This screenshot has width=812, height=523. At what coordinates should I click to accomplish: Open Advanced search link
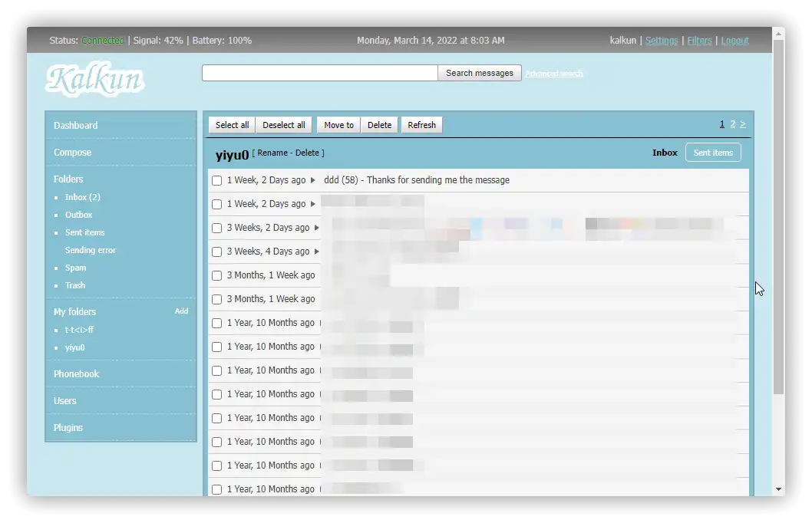click(553, 74)
